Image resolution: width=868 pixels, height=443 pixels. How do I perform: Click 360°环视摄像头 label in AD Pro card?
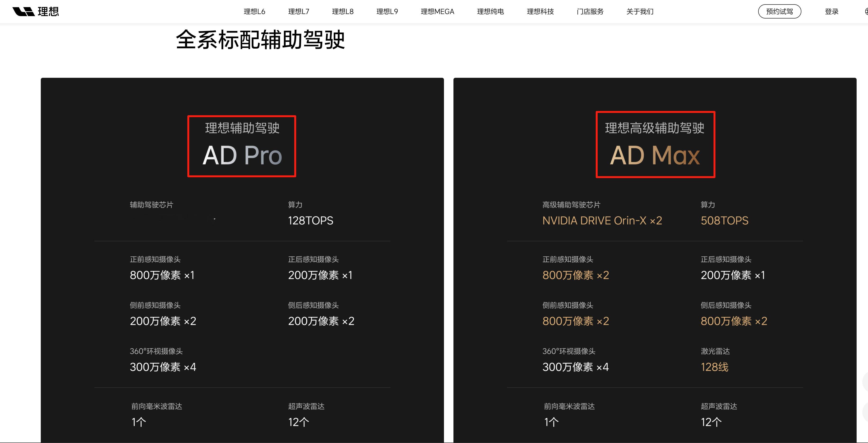[x=156, y=351]
